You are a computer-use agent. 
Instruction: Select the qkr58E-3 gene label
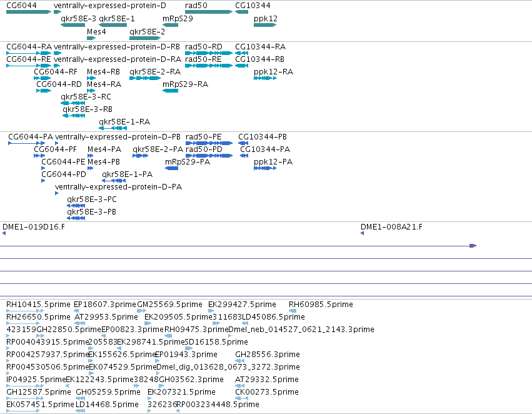78,19
